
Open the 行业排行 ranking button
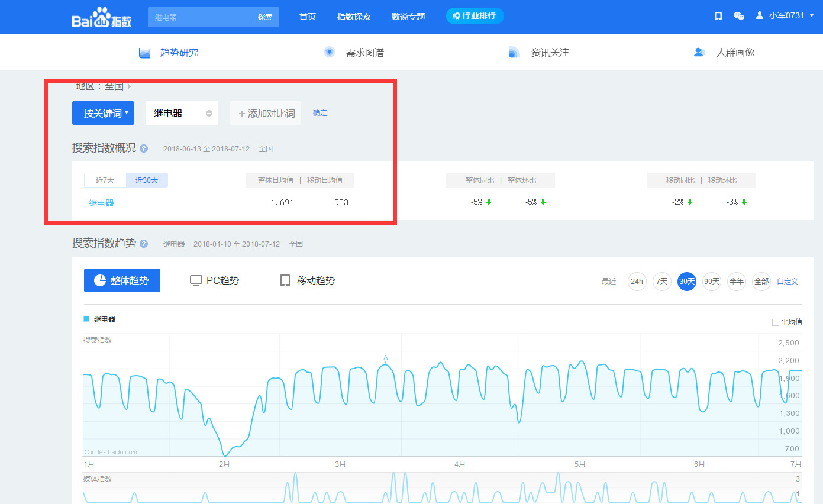point(475,16)
